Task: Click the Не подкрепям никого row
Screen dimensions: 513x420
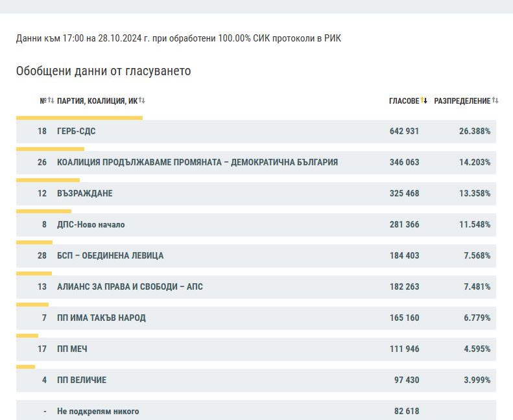Action: point(98,412)
